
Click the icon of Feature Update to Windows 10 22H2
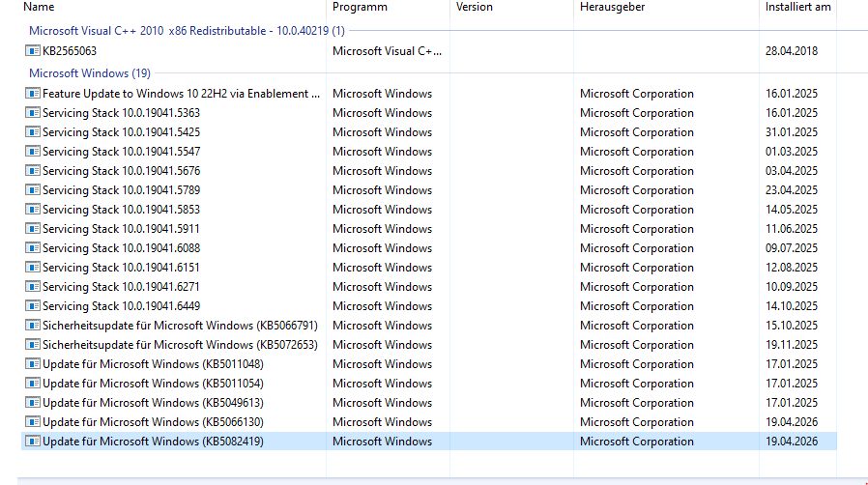(x=33, y=94)
